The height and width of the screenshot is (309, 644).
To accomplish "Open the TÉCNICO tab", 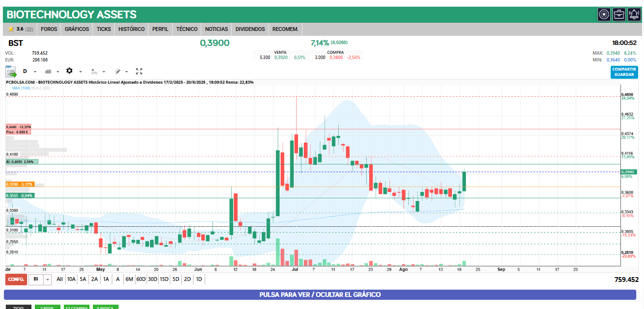I will [187, 29].
